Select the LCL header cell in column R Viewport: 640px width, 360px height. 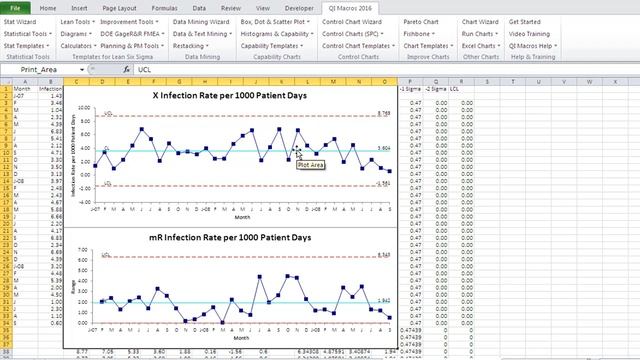point(461,89)
